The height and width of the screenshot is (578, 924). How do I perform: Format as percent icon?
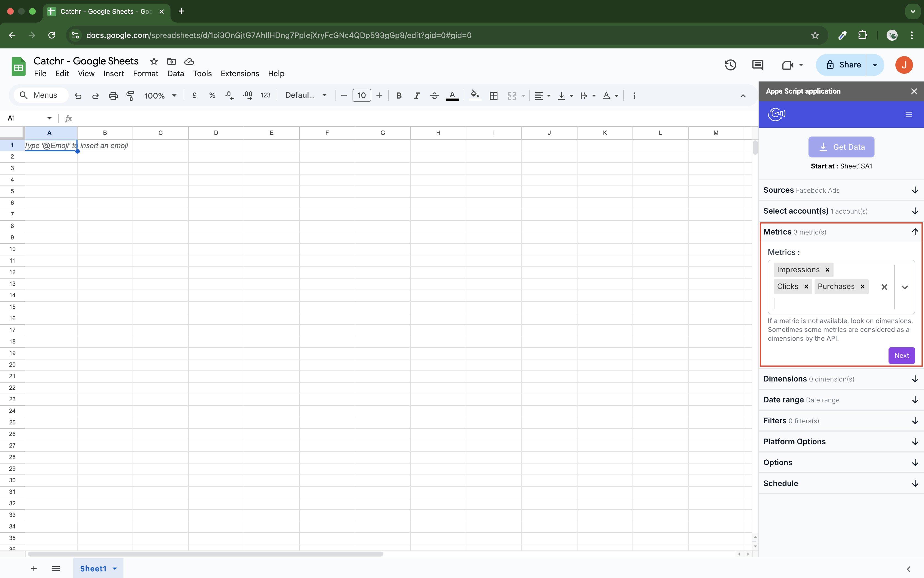pyautogui.click(x=212, y=96)
